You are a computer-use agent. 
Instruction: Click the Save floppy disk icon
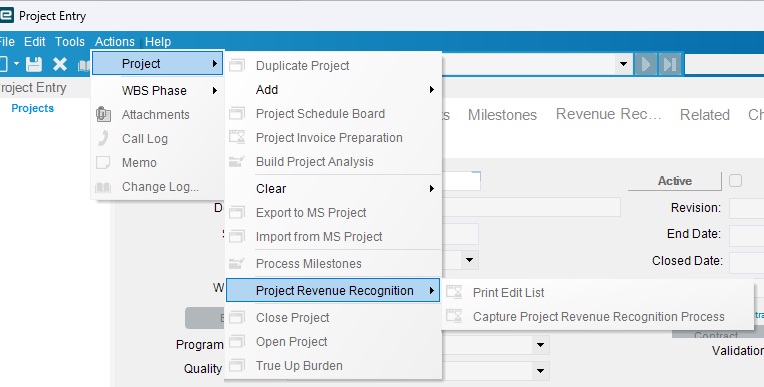point(34,64)
